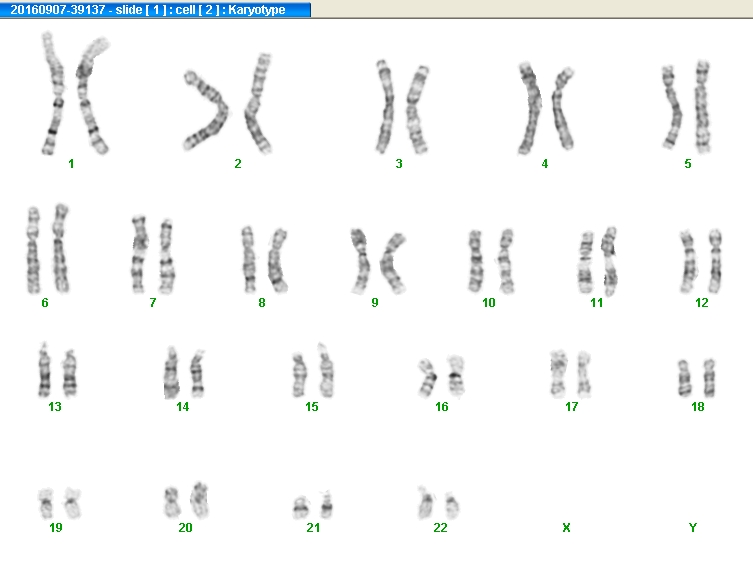Select the chromosome 9 pair image
The width and height of the screenshot is (753, 579).
378,261
